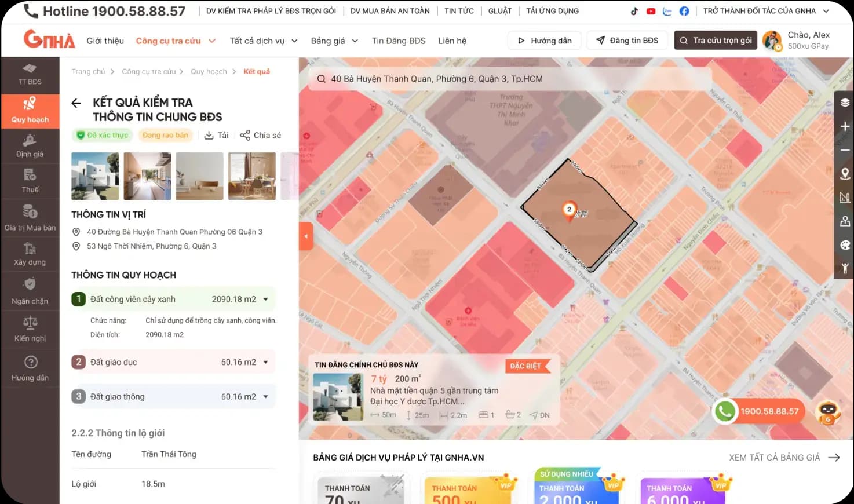Open the Thuế sidebar tool
This screenshot has width=854, height=504.
30,181
